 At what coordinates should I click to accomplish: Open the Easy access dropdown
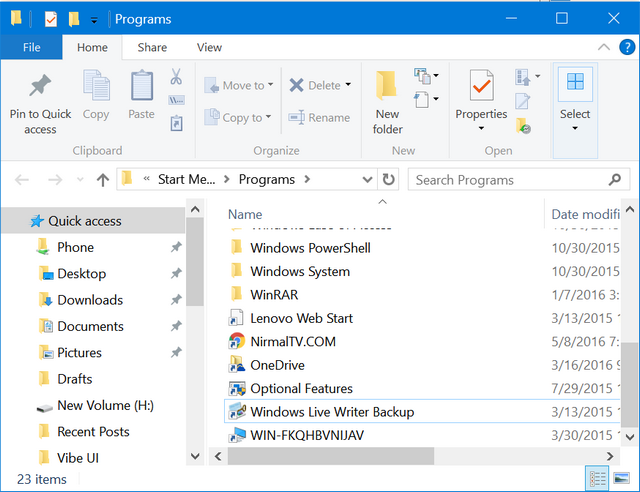click(427, 99)
